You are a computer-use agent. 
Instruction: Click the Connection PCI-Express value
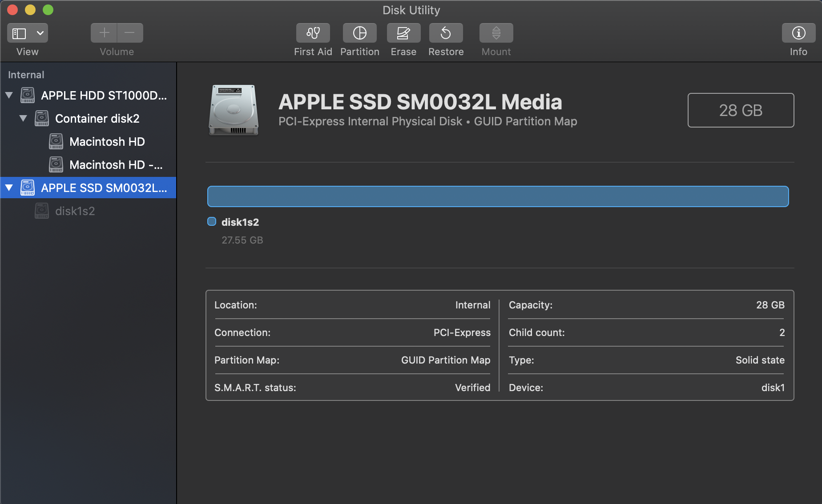[x=462, y=332]
